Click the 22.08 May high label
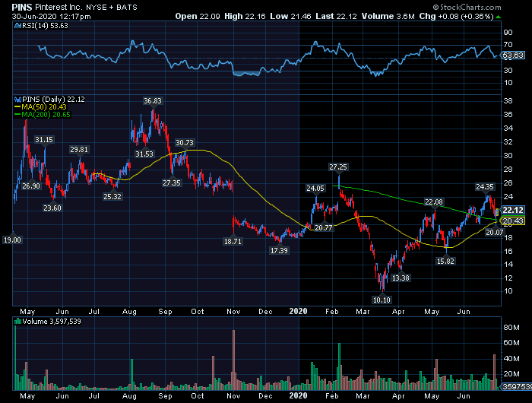The height and width of the screenshot is (403, 532). (x=434, y=202)
